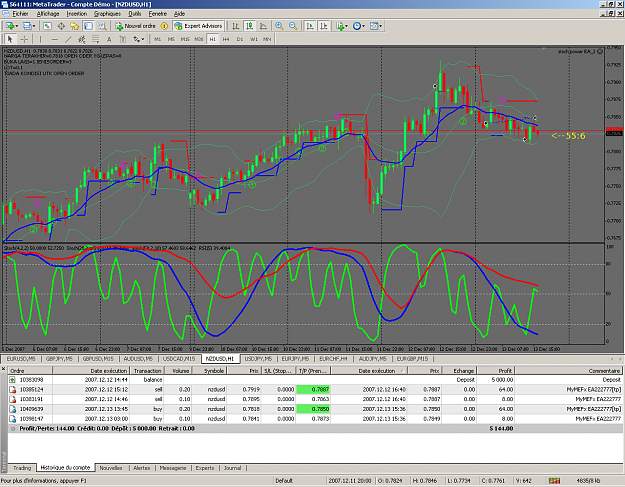Select the trendline tool
This screenshot has width=625, height=487.
click(x=68, y=39)
